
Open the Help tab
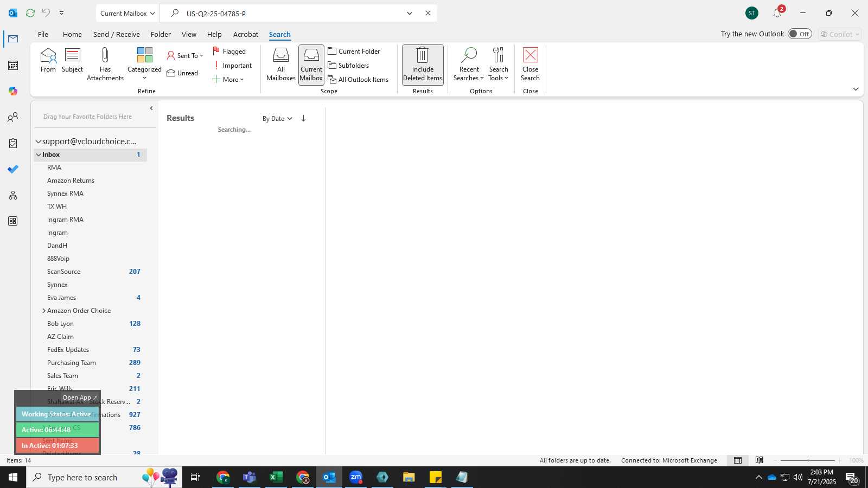pos(214,34)
